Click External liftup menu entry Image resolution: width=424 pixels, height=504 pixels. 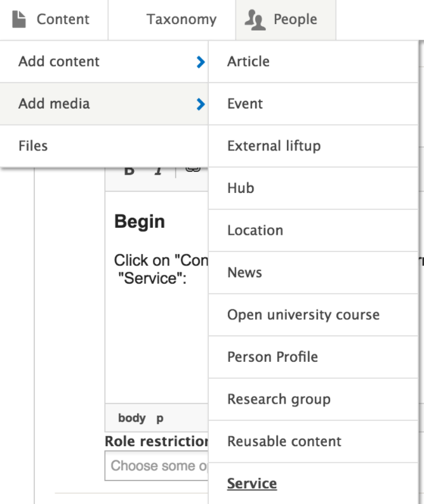tap(274, 146)
